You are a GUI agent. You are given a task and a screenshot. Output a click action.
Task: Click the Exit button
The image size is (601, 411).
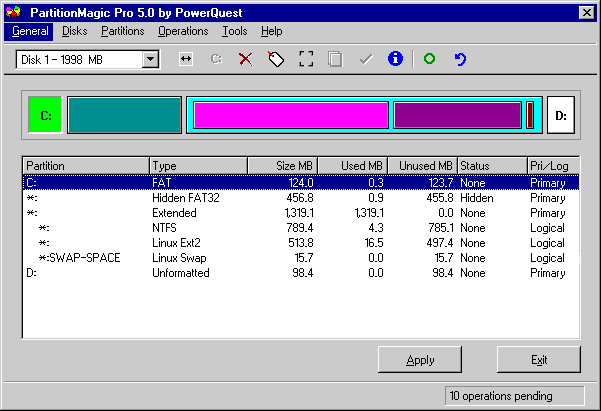tap(539, 360)
